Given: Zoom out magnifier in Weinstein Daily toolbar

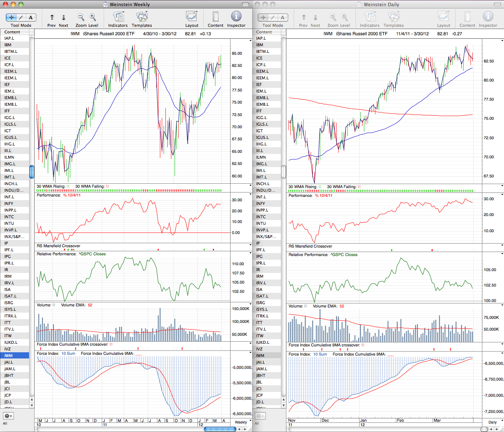Looking at the screenshot, I should [x=333, y=17].
